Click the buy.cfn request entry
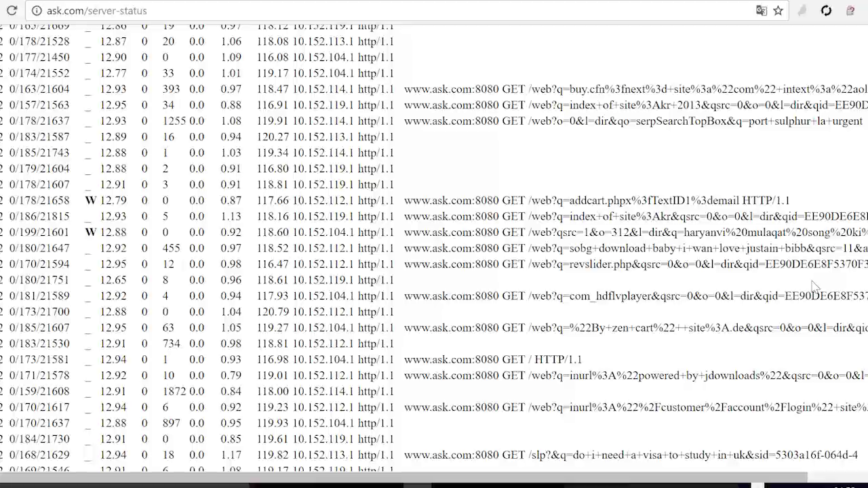Screen dimensions: 868x488 point(635,89)
